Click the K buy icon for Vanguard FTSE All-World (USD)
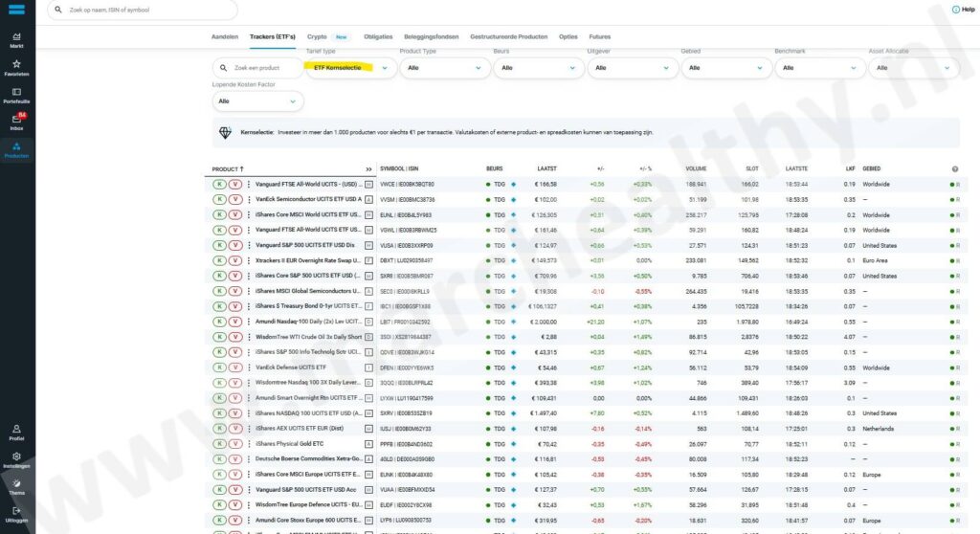Screen dimensions: 980x534 pos(219,185)
